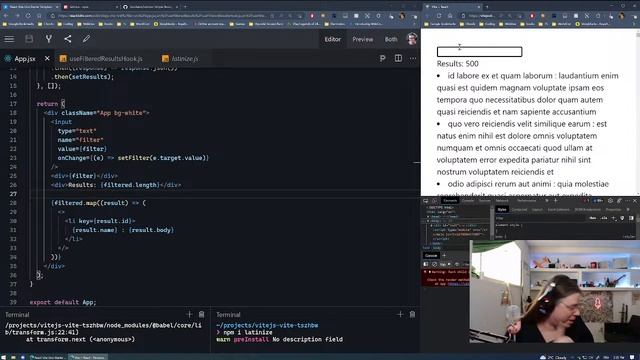Close the DevTools panel
Screen dimensions: 640x360
point(635,201)
